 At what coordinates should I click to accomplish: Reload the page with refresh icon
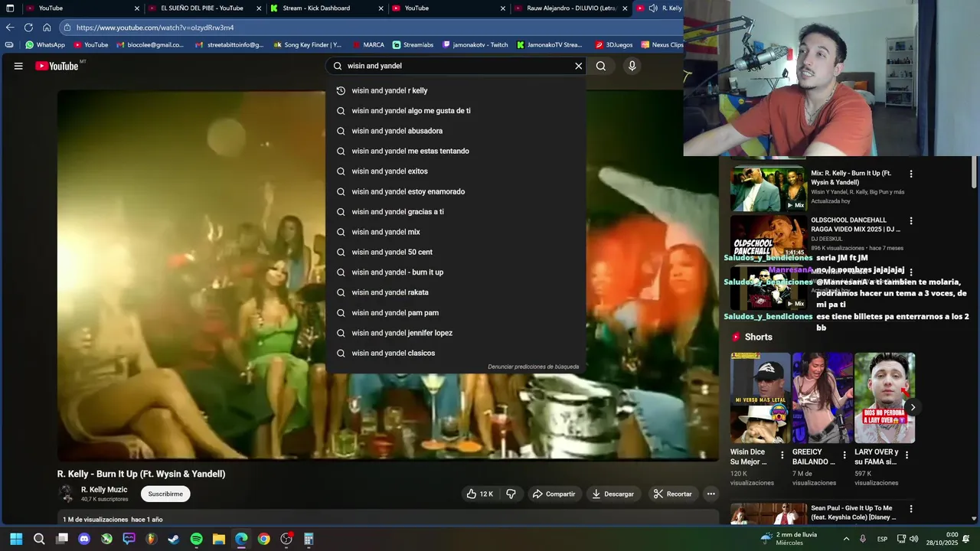point(28,28)
